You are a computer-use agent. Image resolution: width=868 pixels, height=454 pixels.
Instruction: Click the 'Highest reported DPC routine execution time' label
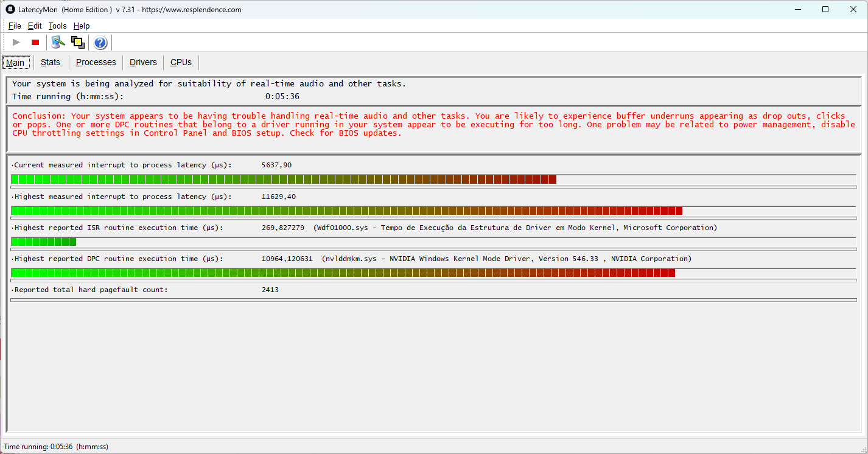pyautogui.click(x=117, y=259)
